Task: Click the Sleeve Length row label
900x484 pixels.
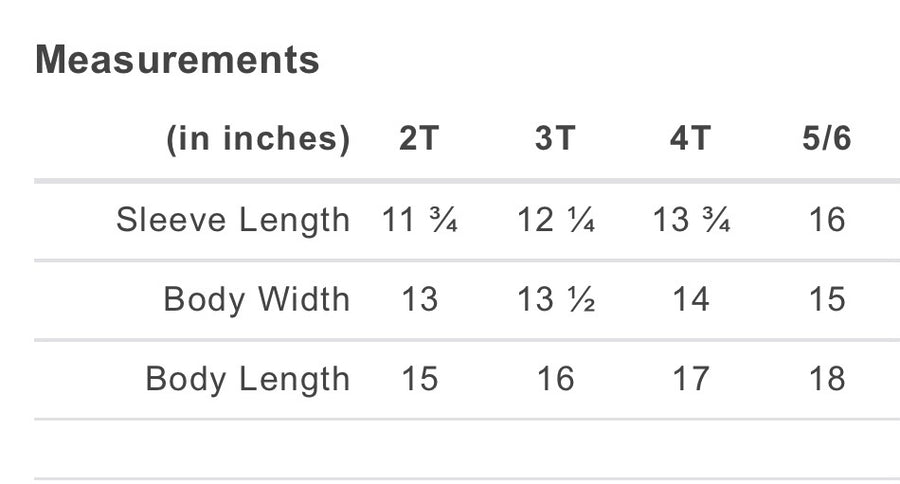Action: coord(233,220)
